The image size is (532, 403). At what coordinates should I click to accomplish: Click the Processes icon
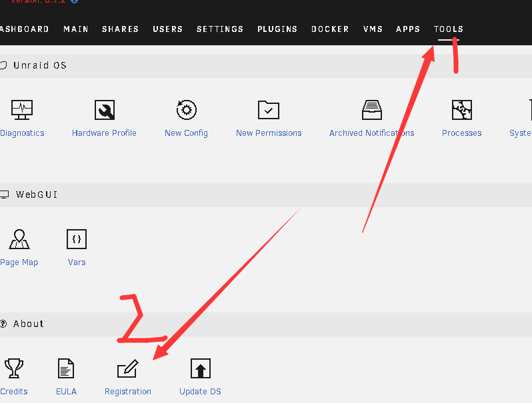point(462,110)
